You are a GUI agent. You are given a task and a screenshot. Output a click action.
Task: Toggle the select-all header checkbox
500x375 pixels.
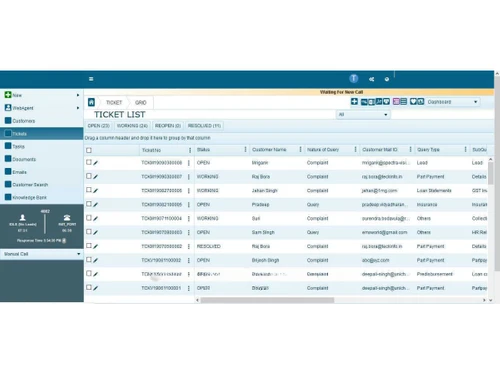coord(89,150)
